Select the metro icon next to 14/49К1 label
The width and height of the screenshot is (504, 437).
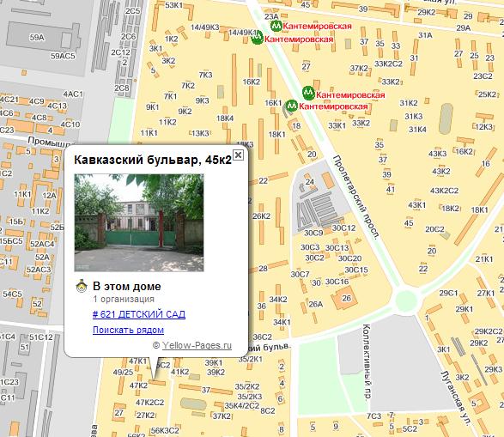pyautogui.click(x=257, y=39)
